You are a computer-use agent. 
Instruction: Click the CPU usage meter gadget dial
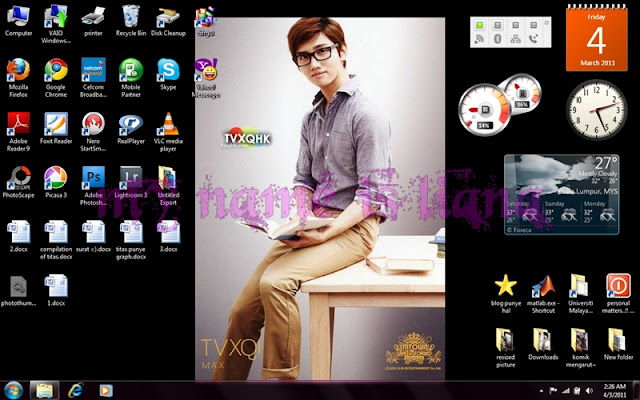point(484,110)
